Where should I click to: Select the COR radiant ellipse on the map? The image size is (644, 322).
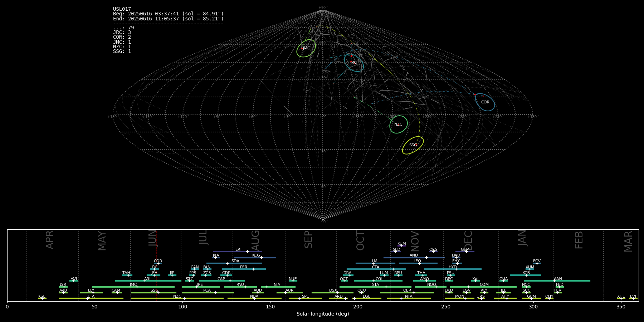coord(485,102)
